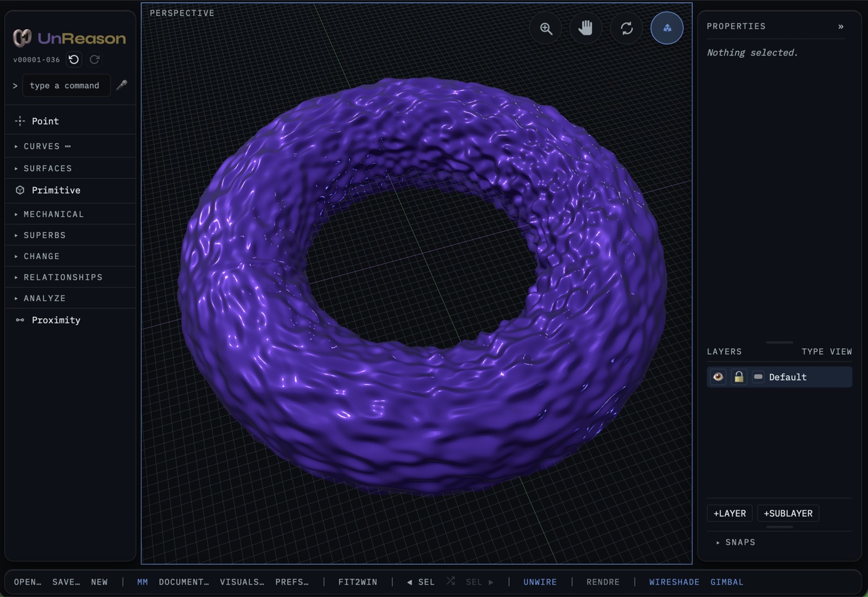868x597 pixels.
Task: Toggle WIRESHADE display mode
Action: 674,582
